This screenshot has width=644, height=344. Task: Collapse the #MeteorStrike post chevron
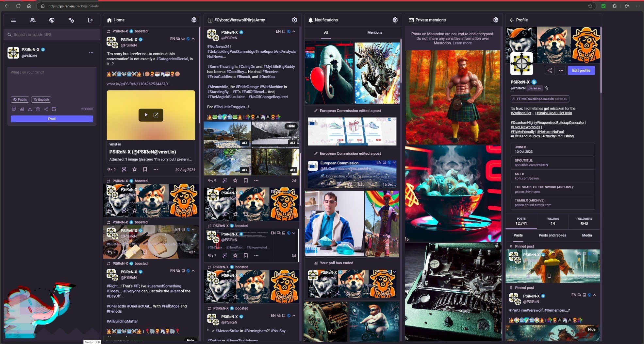[294, 316]
